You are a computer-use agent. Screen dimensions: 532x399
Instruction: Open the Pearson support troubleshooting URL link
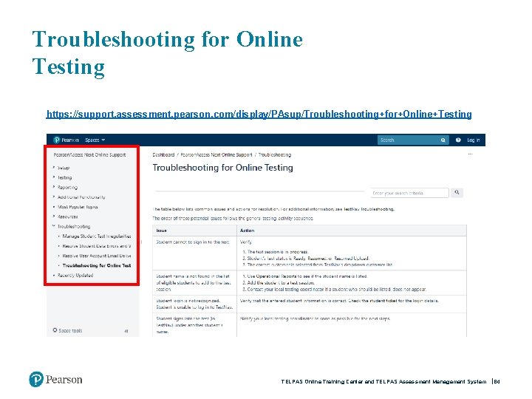259,114
